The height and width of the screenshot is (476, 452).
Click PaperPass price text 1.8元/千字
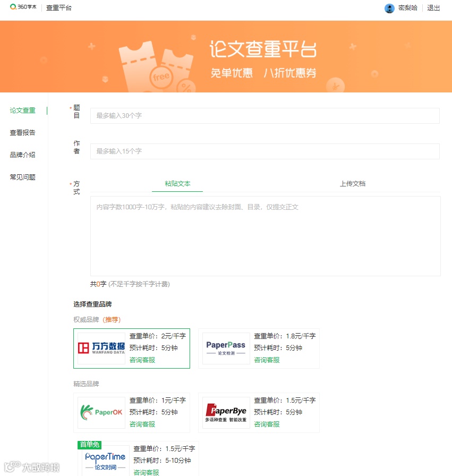(301, 336)
